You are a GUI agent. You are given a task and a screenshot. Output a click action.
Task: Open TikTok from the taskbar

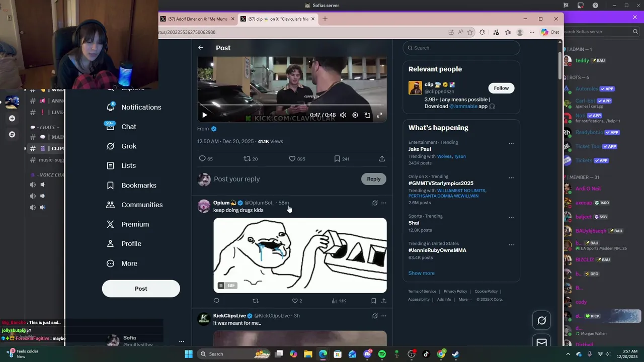(426, 354)
